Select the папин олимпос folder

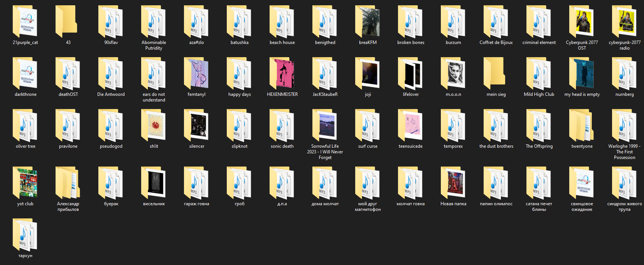496,182
